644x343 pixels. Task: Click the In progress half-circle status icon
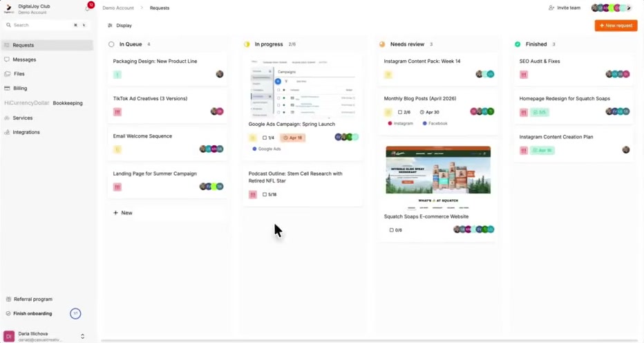click(x=247, y=44)
